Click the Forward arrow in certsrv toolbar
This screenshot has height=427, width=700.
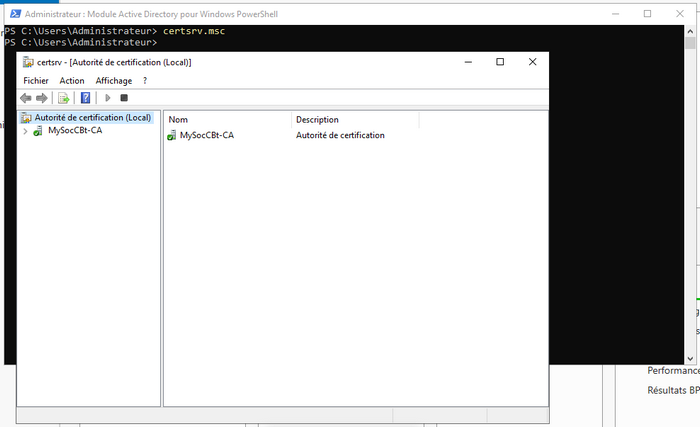tap(42, 98)
